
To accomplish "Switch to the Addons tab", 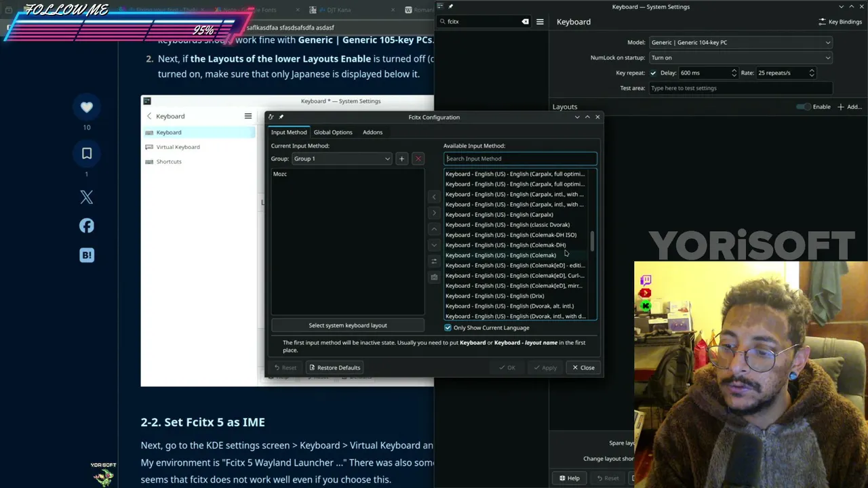I will click(x=372, y=132).
